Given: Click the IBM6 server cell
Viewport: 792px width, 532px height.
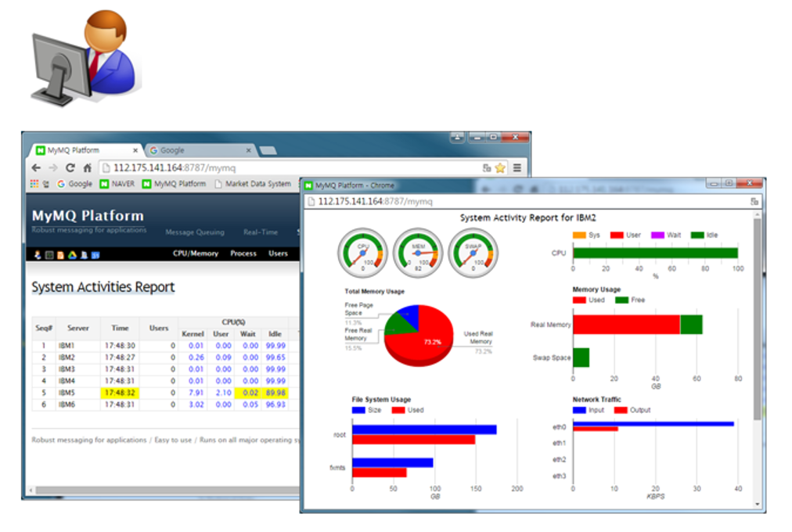Looking at the screenshot, I should pos(77,404).
